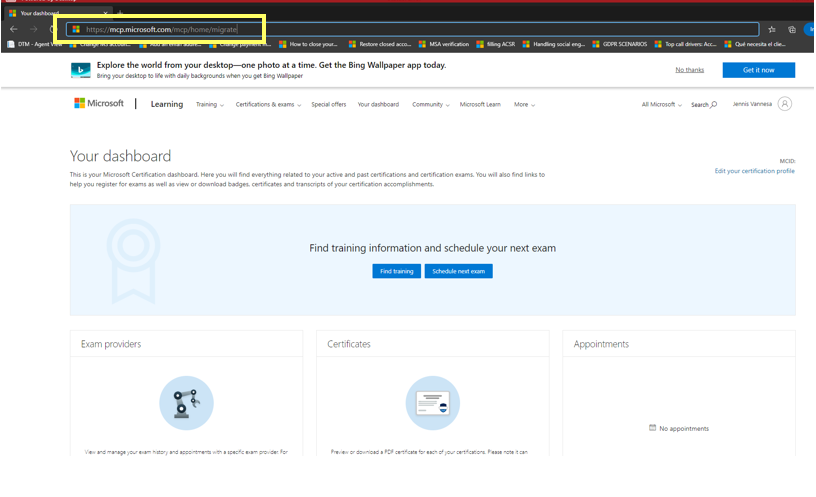Image resolution: width=816 pixels, height=497 pixels.
Task: Open the Special offers menu item
Action: click(328, 105)
